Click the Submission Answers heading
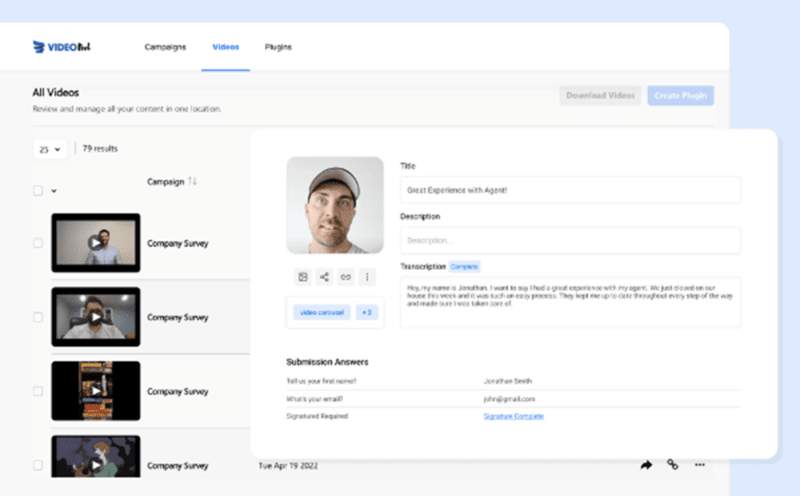This screenshot has height=496, width=800. click(327, 362)
